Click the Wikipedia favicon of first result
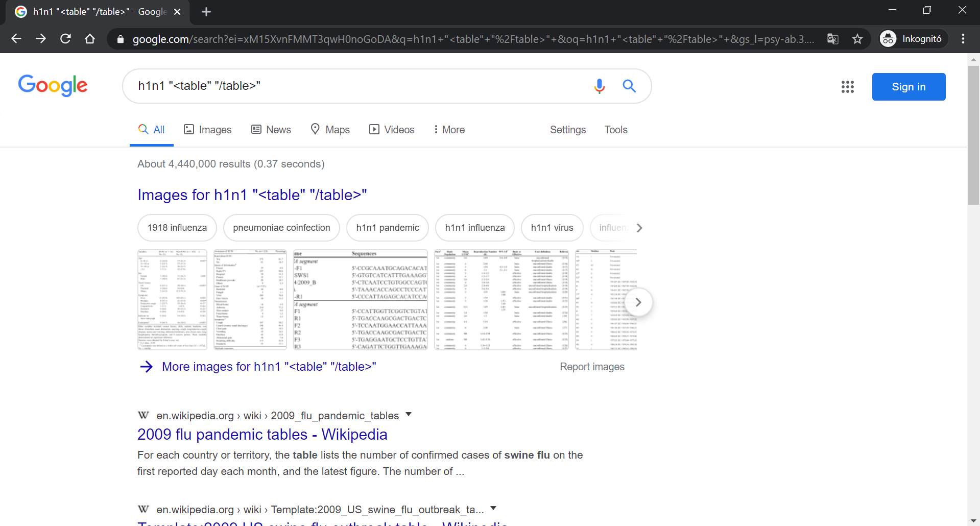This screenshot has height=526, width=980. pyautogui.click(x=144, y=415)
